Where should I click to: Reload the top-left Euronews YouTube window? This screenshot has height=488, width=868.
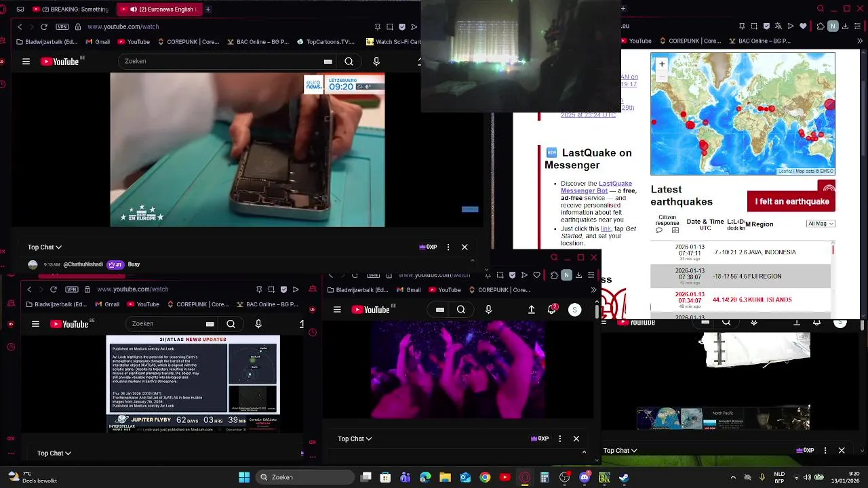(44, 26)
